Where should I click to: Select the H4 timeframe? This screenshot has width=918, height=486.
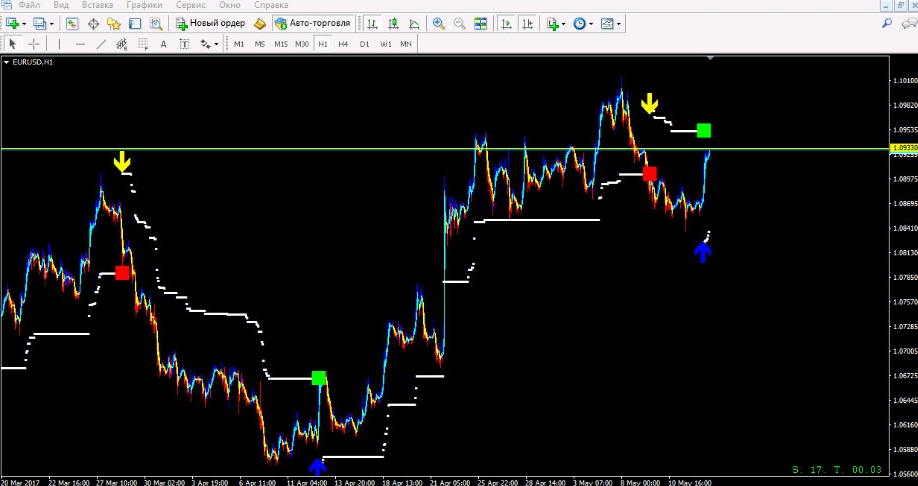[343, 44]
